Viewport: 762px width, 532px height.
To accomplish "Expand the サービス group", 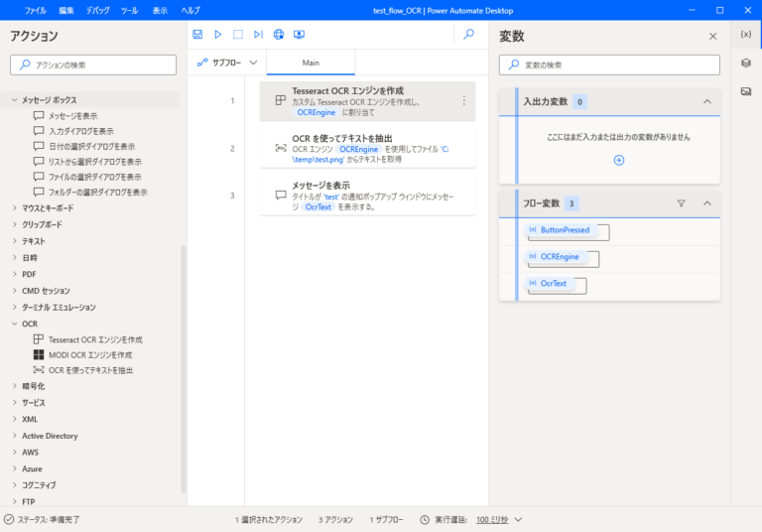I will [x=15, y=402].
